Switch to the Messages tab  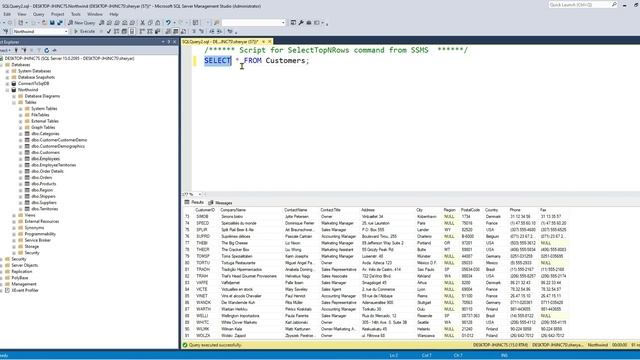[220, 202]
